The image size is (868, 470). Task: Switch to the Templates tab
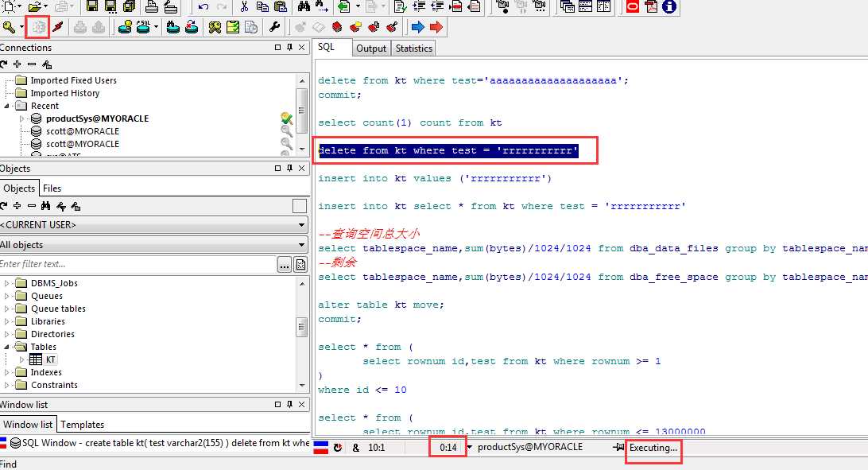(x=82, y=425)
